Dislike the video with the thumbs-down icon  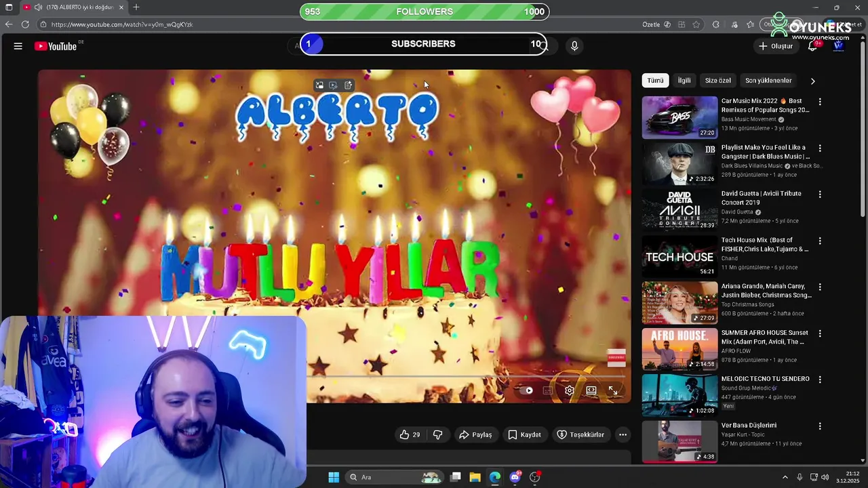click(x=438, y=434)
